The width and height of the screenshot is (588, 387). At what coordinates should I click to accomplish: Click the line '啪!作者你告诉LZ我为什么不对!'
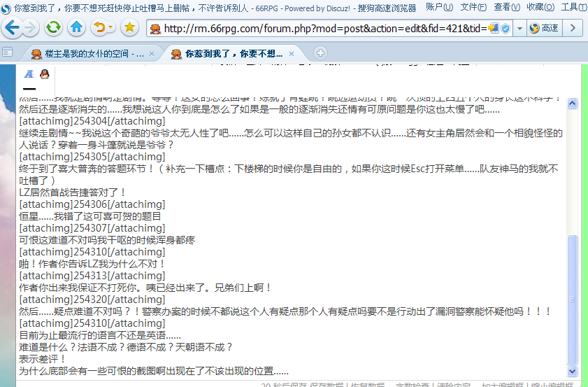(92, 264)
